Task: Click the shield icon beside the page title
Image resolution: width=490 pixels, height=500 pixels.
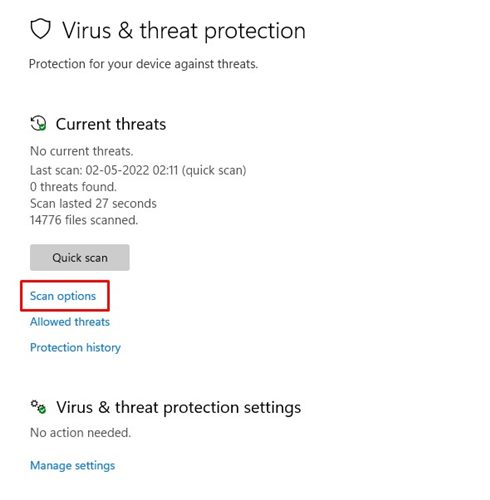Action: point(40,29)
